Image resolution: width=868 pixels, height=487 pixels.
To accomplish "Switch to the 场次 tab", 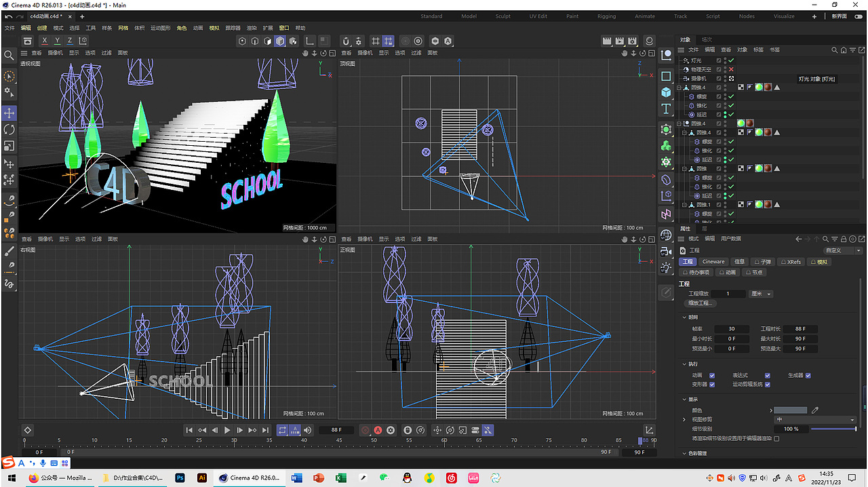I will pos(707,39).
